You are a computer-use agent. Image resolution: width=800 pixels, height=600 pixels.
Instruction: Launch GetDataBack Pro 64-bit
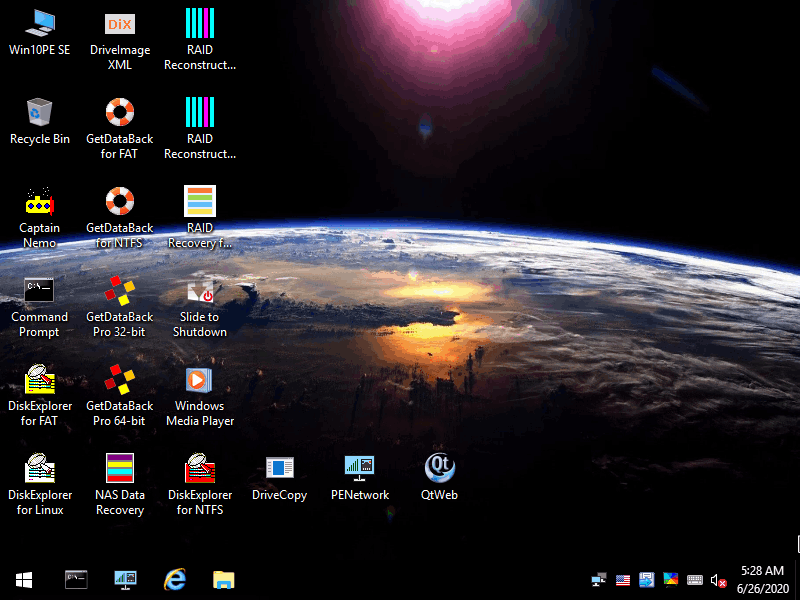120,379
